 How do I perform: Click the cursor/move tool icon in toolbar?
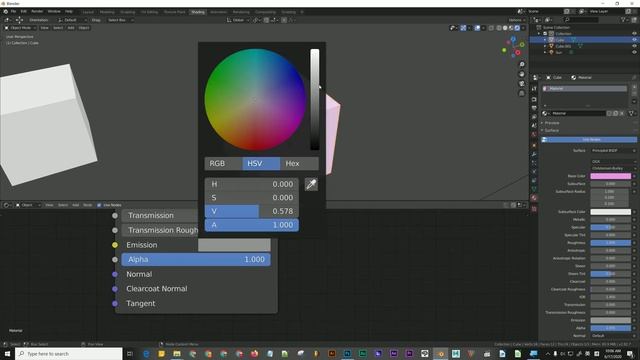[x=19, y=20]
